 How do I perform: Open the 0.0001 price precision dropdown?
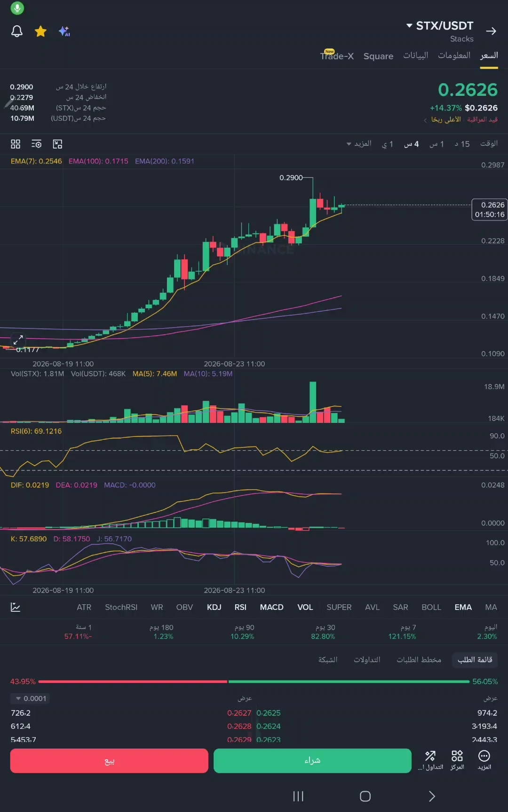pyautogui.click(x=31, y=698)
